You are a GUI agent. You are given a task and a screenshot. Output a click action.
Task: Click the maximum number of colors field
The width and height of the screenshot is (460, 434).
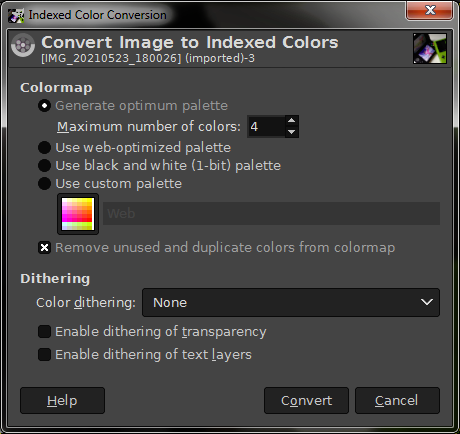click(x=266, y=127)
